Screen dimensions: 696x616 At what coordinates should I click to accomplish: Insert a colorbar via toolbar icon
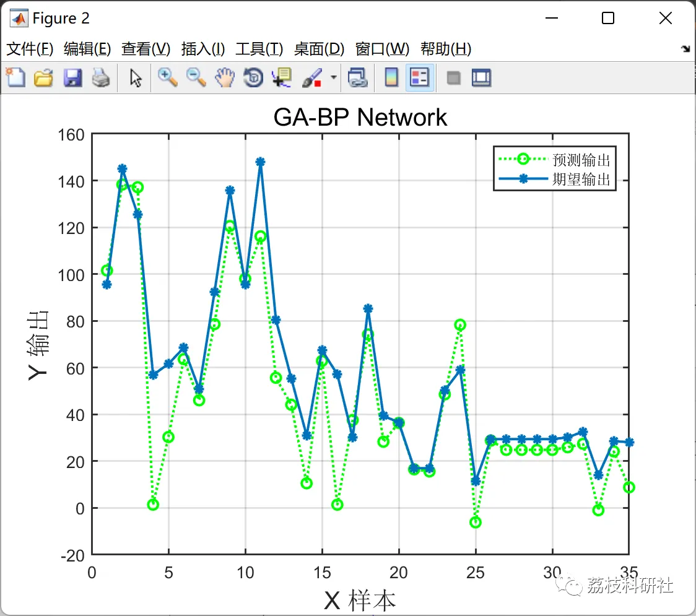(x=391, y=77)
